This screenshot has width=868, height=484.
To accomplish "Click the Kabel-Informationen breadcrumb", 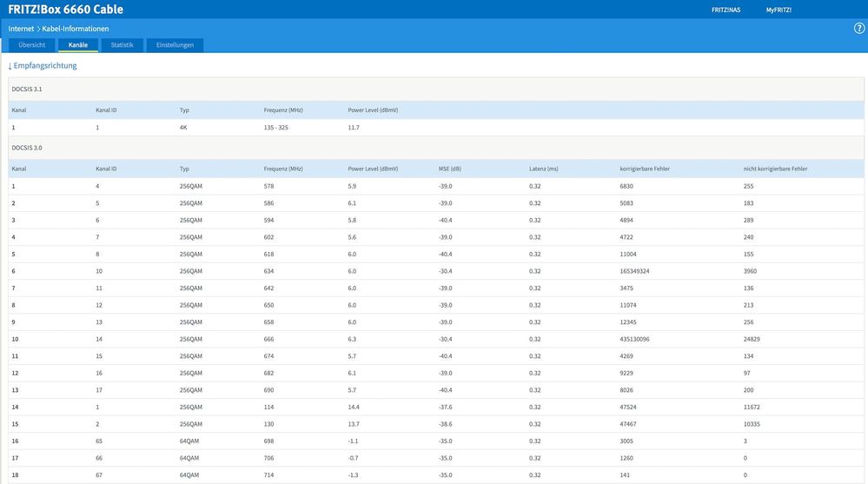I will [76, 29].
